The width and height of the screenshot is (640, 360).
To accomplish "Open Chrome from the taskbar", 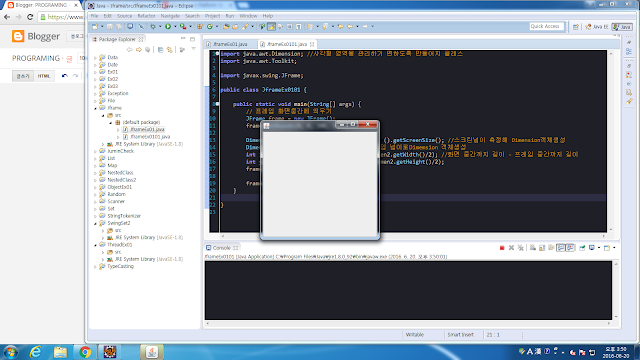I will 85,352.
